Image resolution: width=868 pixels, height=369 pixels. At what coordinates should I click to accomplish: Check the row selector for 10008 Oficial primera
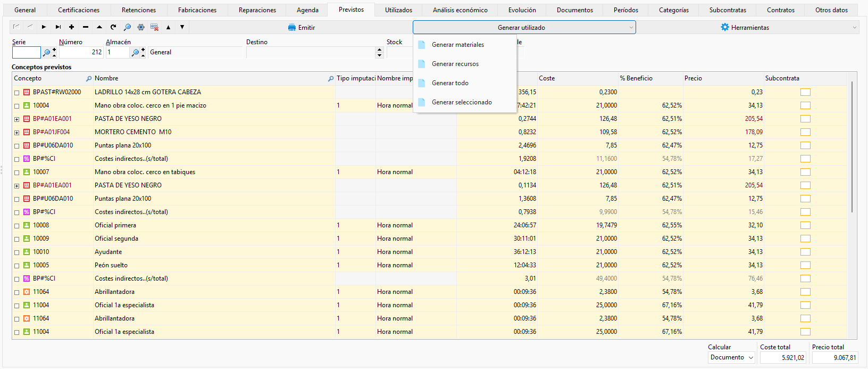pyautogui.click(x=16, y=226)
